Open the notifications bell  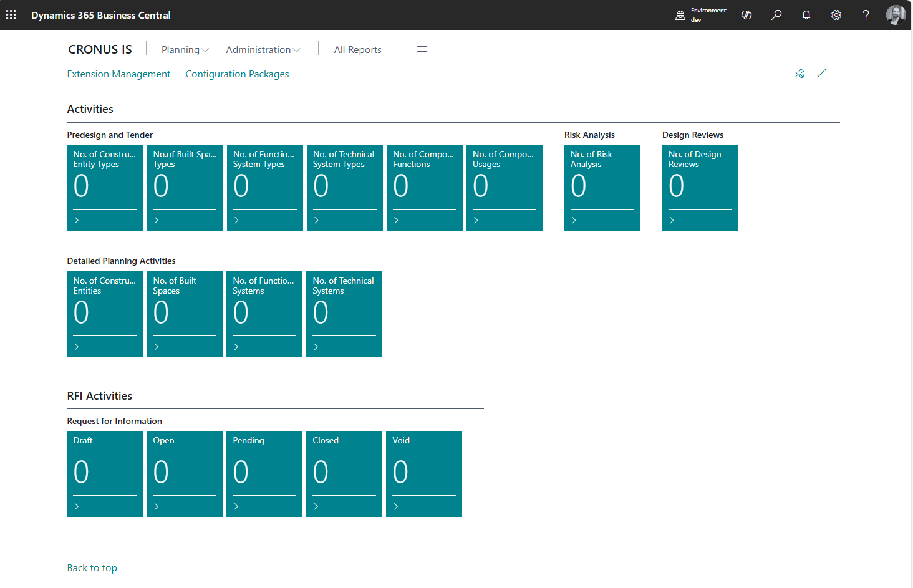(806, 15)
